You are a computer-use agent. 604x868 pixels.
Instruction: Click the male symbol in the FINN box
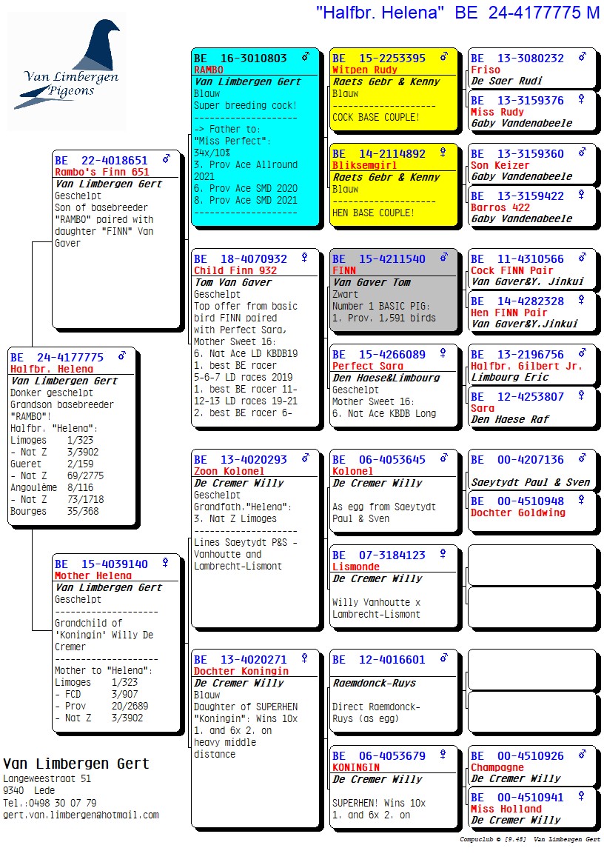(x=443, y=258)
